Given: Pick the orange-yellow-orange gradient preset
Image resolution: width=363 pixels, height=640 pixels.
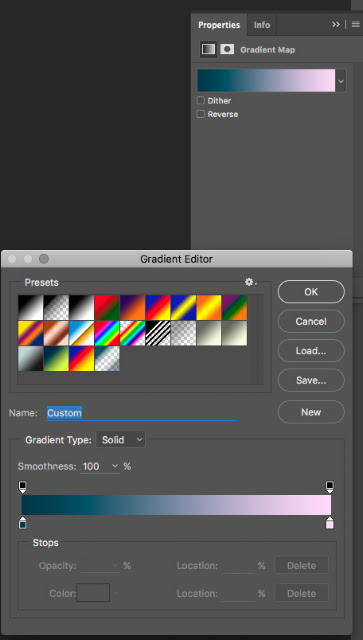Looking at the screenshot, I should [x=209, y=308].
